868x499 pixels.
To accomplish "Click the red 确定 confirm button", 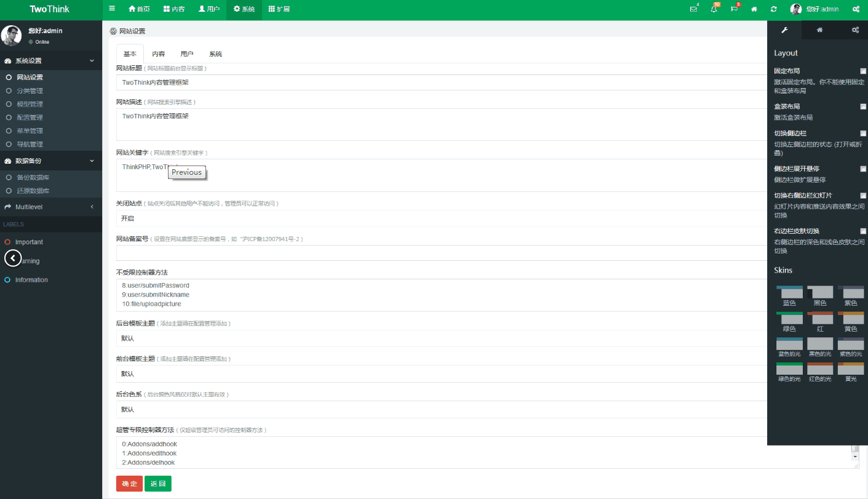I will click(x=129, y=484).
